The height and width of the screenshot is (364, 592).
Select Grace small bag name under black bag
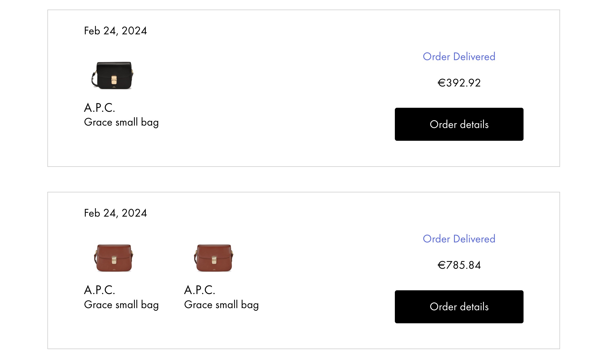(121, 122)
